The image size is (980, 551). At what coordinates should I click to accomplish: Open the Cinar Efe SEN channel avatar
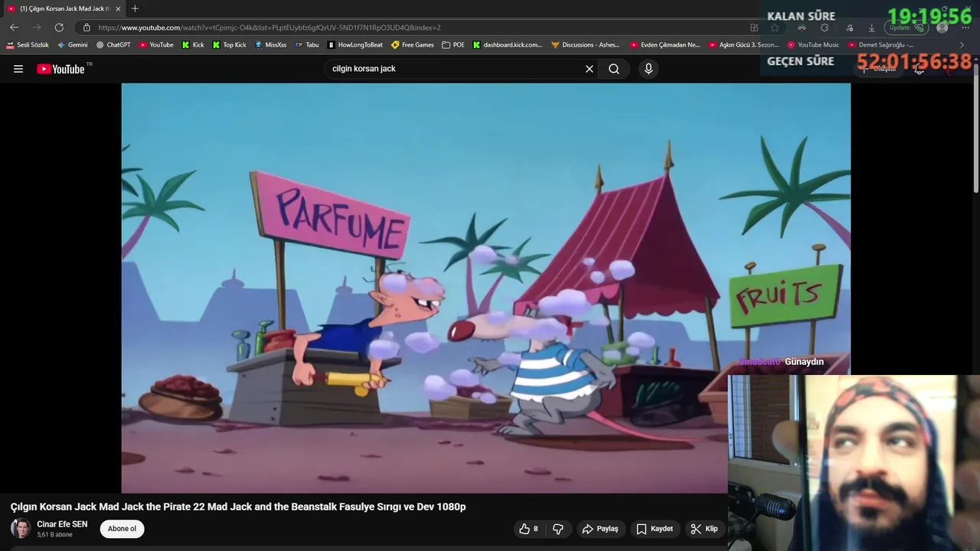coord(21,529)
